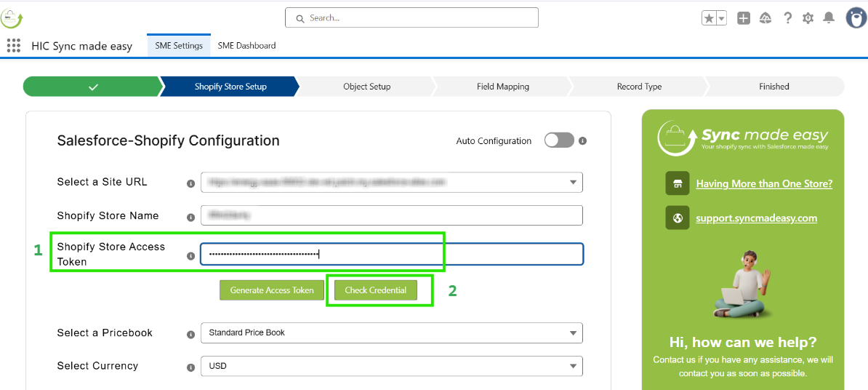Click the Generate Access Token button
The image size is (868, 390).
272,290
